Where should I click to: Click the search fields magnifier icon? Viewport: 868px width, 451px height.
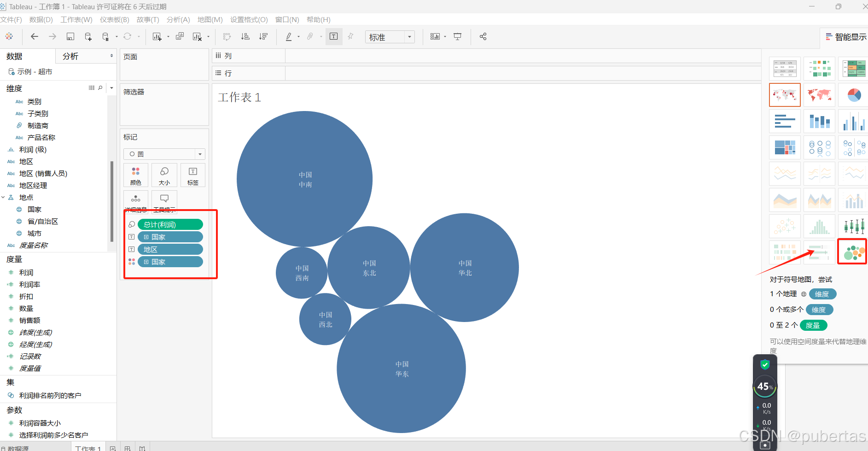click(x=100, y=88)
